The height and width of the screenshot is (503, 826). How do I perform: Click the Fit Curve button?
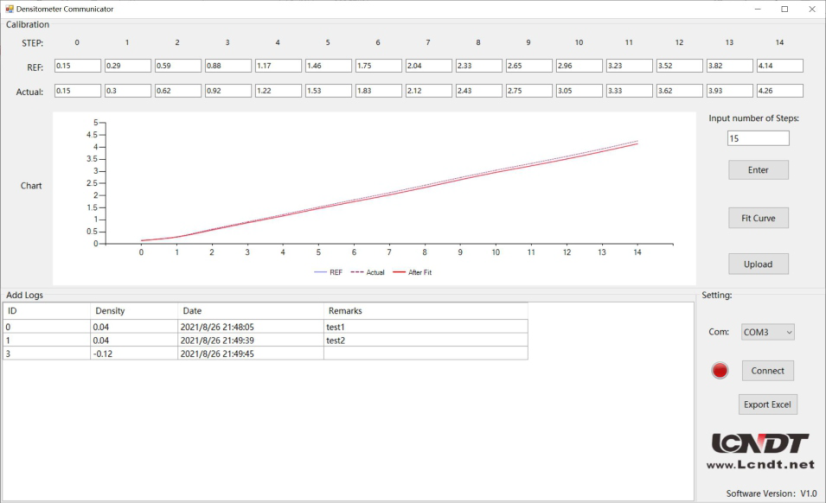[x=758, y=218]
